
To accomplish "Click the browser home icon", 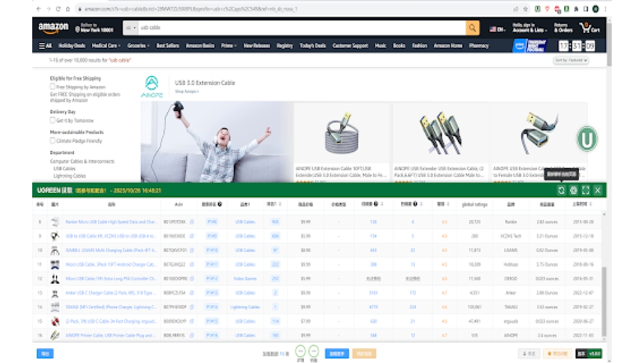I will tap(68, 8).
